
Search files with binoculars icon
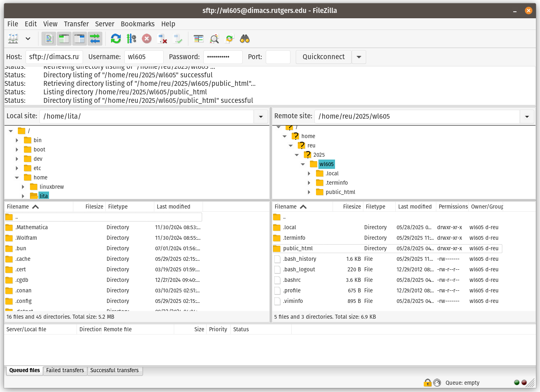coord(245,39)
